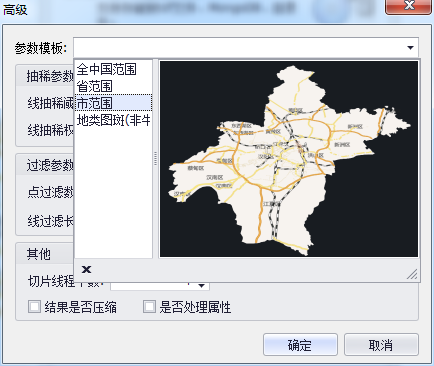Expand the 参数模板 dropdown arrow
The height and width of the screenshot is (366, 434).
point(411,48)
